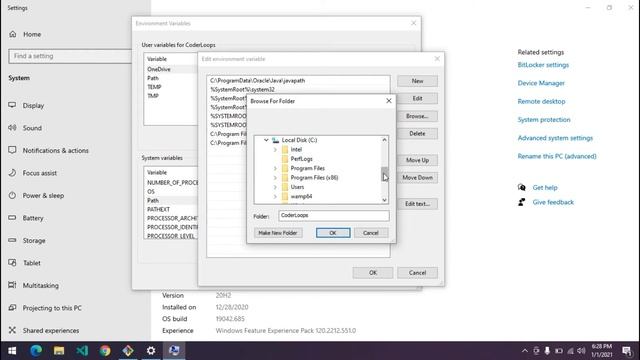
Task: Click the Folder name input field
Action: pos(333,216)
